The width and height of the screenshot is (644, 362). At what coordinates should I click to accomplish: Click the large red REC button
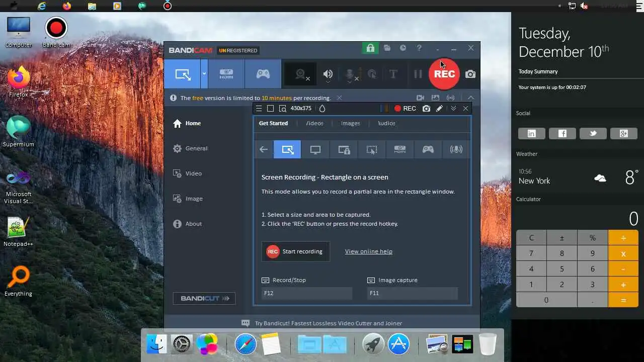(x=444, y=74)
